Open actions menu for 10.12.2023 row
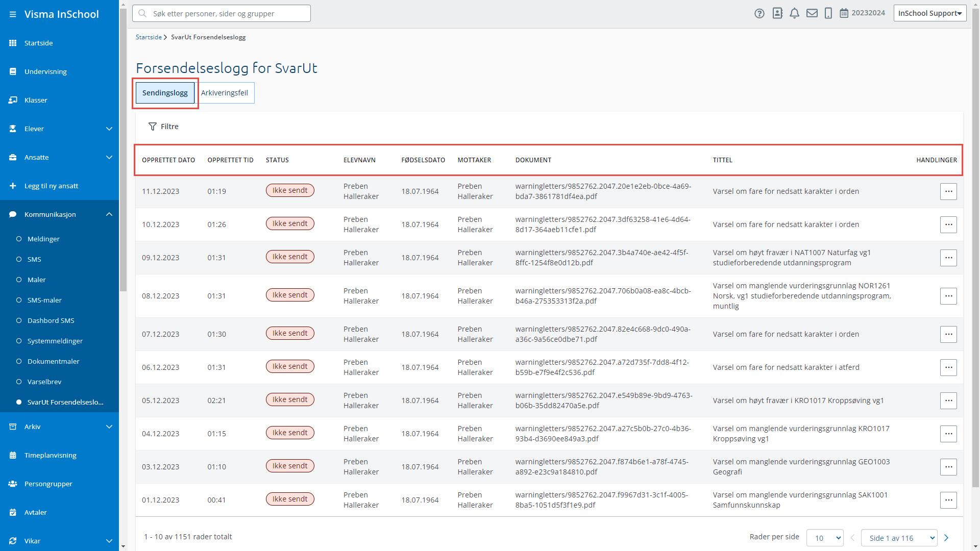980x551 pixels. [948, 225]
